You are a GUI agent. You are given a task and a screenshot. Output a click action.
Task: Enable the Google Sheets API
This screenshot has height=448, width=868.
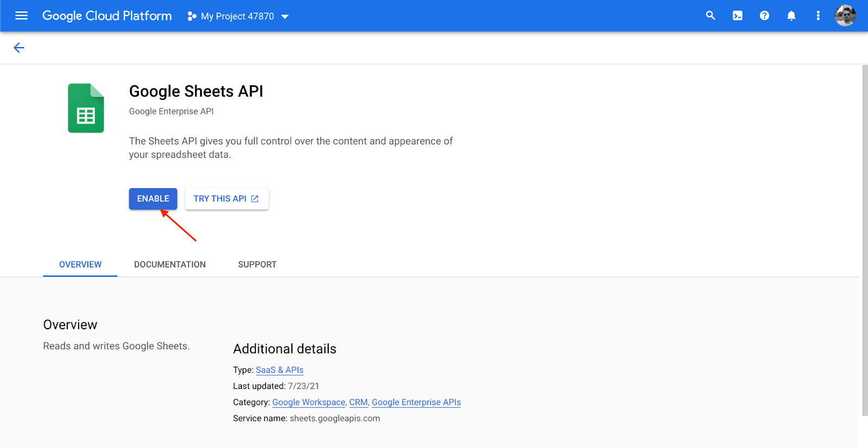coord(153,199)
